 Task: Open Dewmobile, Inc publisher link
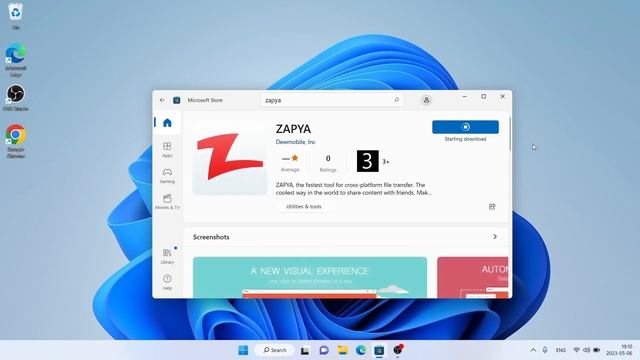coord(296,142)
